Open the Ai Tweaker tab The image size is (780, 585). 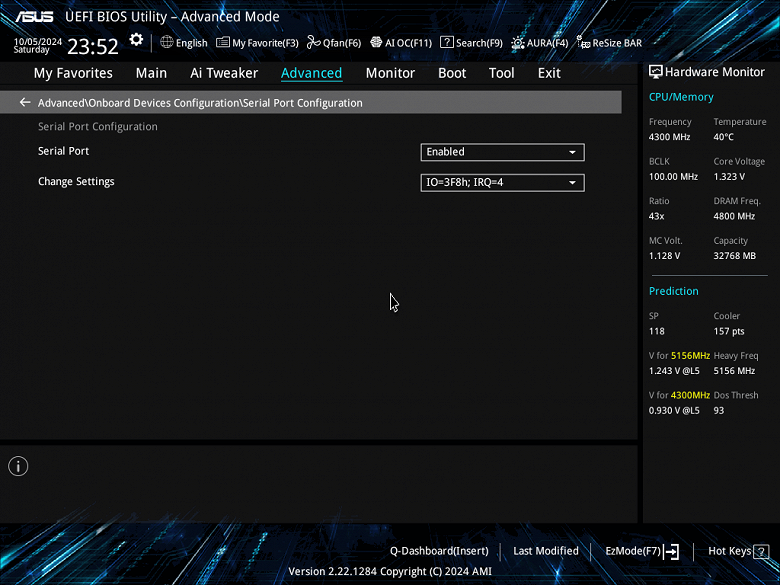click(224, 73)
